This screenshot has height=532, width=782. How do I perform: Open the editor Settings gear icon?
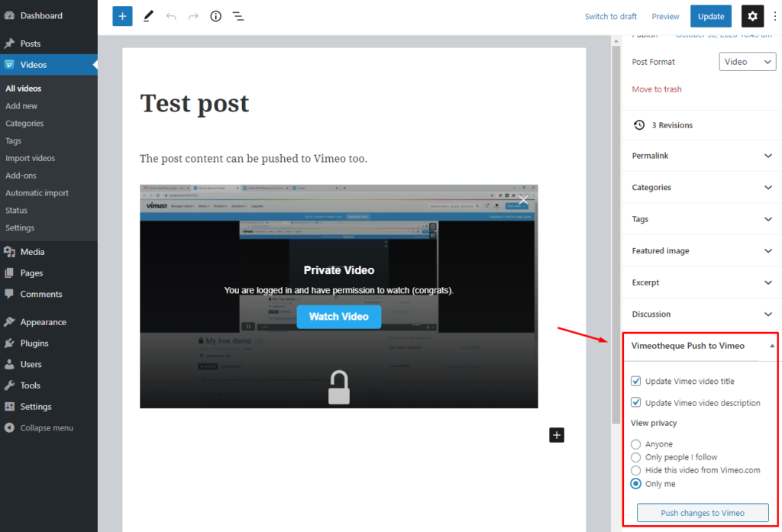752,15
